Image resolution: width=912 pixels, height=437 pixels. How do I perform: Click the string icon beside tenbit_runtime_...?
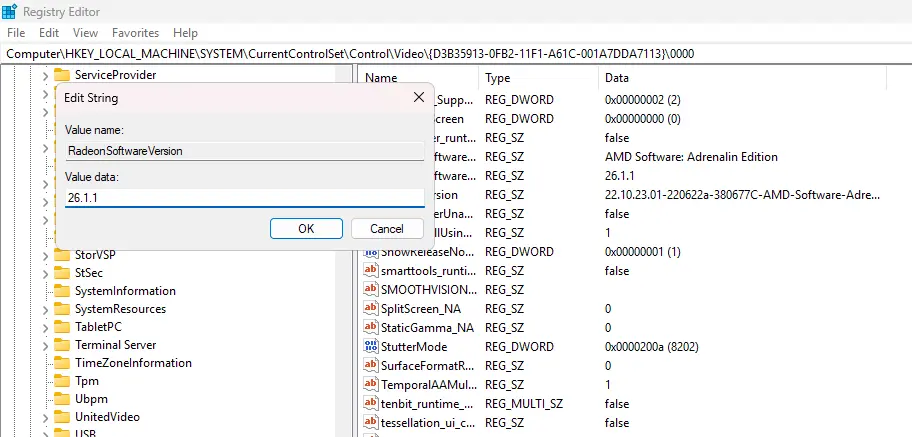[370, 403]
